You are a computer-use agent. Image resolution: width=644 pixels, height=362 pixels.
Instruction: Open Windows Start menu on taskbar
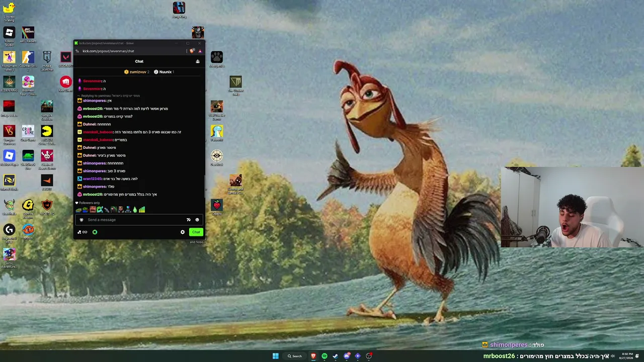276,356
